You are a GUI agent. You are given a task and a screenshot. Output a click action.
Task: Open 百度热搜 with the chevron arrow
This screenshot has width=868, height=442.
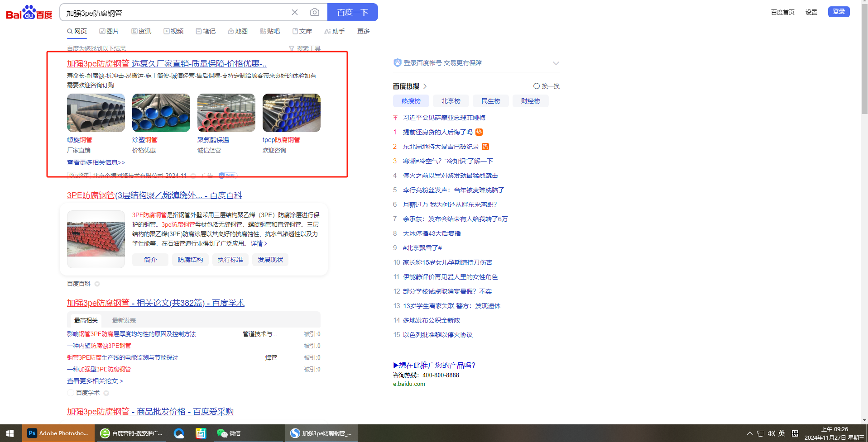point(425,86)
